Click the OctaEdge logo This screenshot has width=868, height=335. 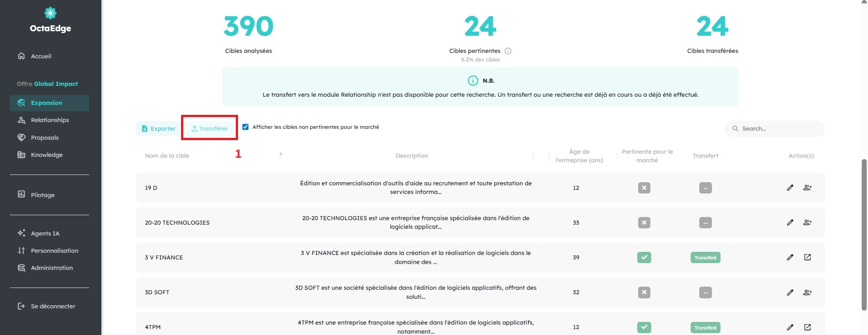tap(50, 20)
